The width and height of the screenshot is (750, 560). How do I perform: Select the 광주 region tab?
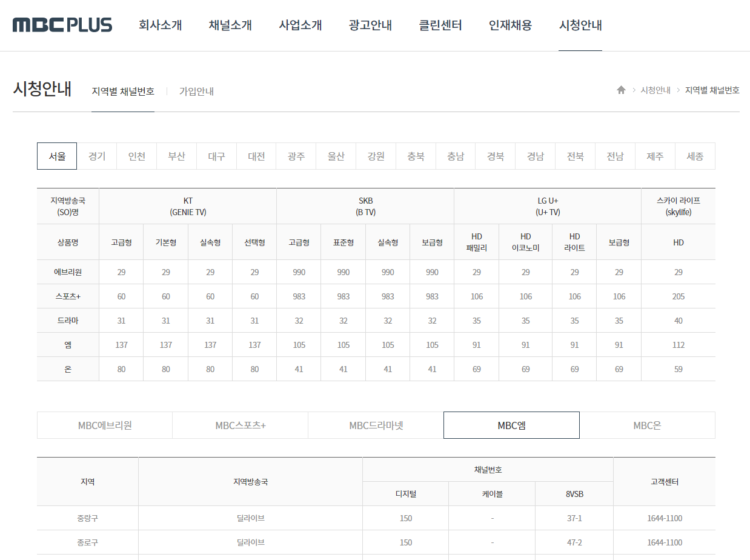pyautogui.click(x=296, y=156)
